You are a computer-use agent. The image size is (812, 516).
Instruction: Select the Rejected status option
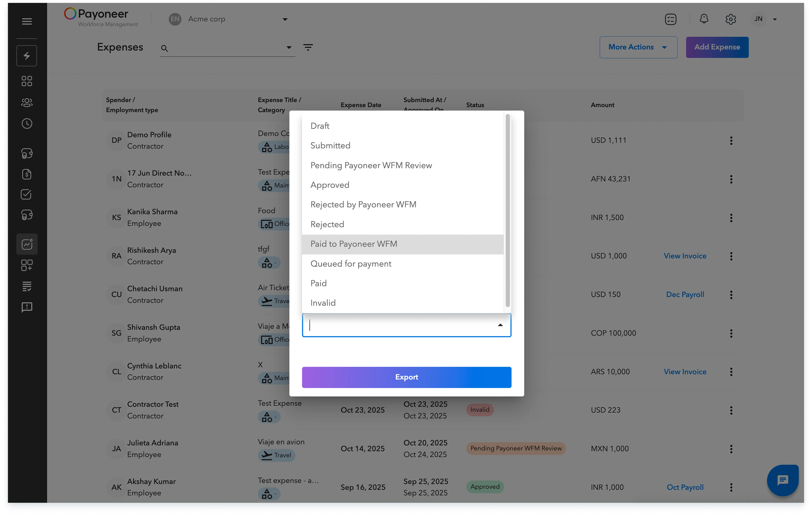point(327,224)
